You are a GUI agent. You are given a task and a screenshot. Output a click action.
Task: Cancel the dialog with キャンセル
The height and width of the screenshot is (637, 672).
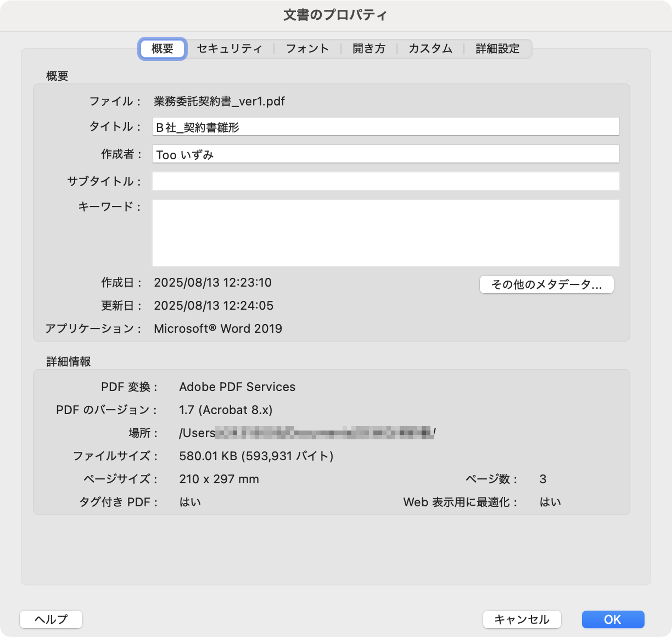click(x=522, y=619)
